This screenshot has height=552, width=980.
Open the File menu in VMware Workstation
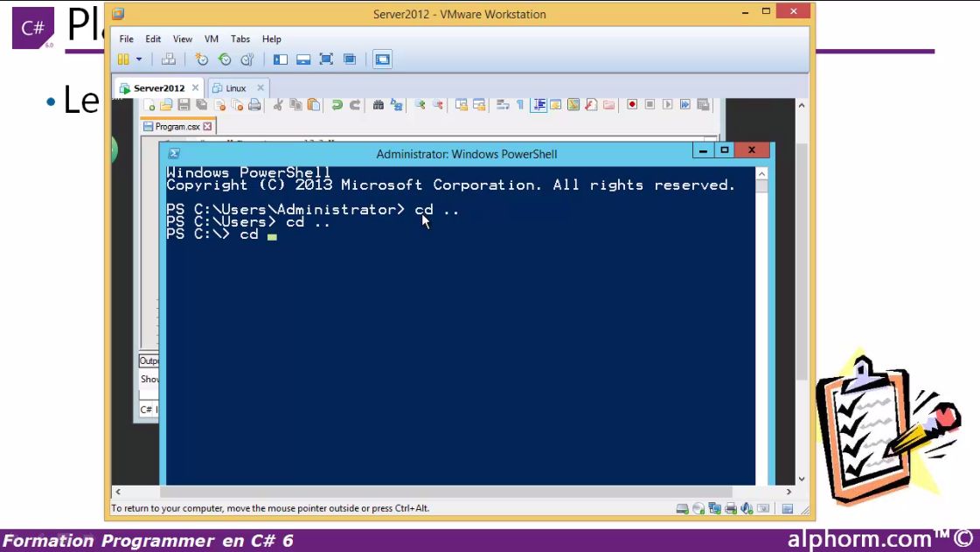(126, 38)
